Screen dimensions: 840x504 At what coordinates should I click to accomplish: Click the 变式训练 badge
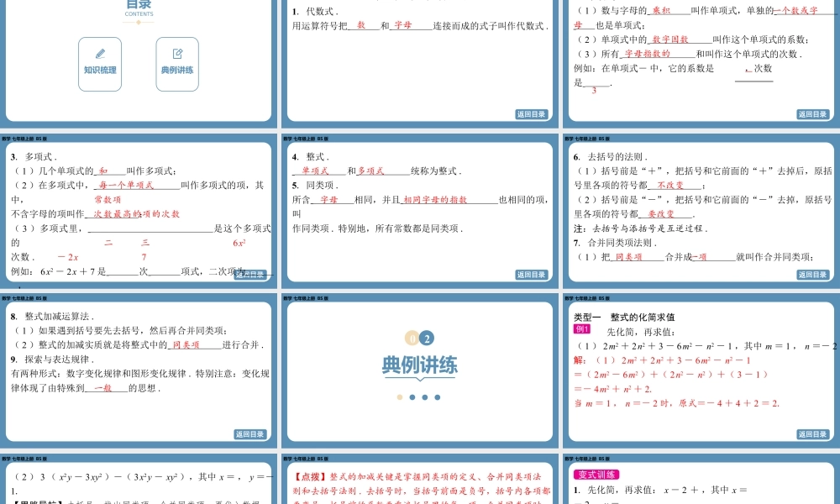pyautogui.click(x=596, y=475)
